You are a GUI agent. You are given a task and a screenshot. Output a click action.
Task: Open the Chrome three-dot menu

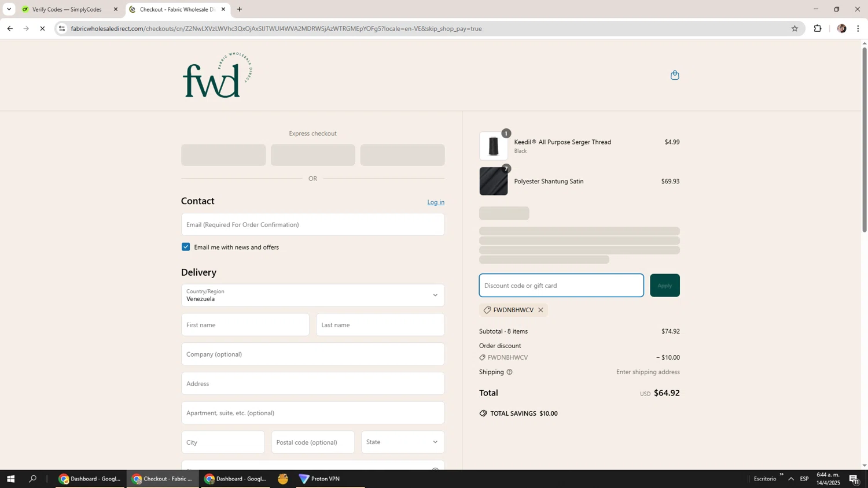click(858, 28)
